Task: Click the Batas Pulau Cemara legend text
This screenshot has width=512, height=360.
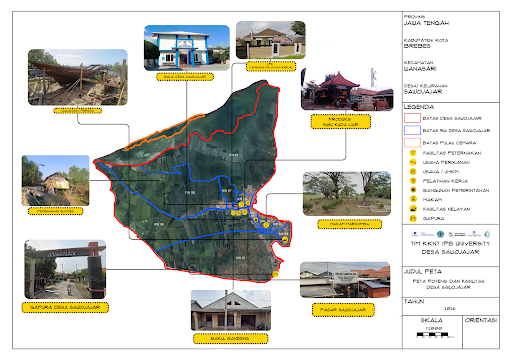Action: pos(449,143)
